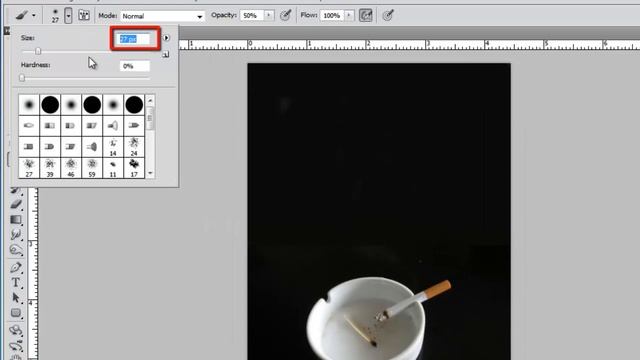Open the Flow slider arrow
The image size is (640, 360).
pos(349,16)
